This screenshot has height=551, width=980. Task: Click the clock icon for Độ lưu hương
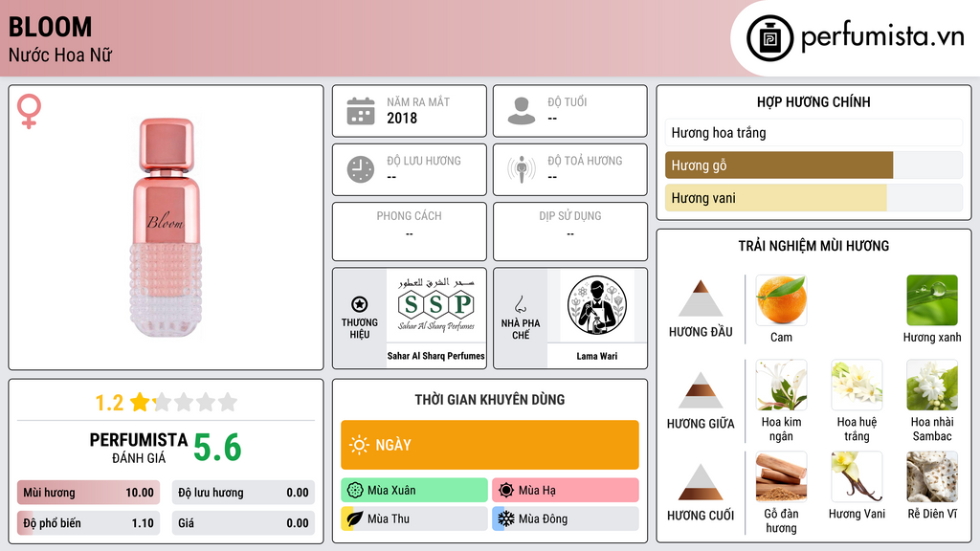[x=361, y=169]
